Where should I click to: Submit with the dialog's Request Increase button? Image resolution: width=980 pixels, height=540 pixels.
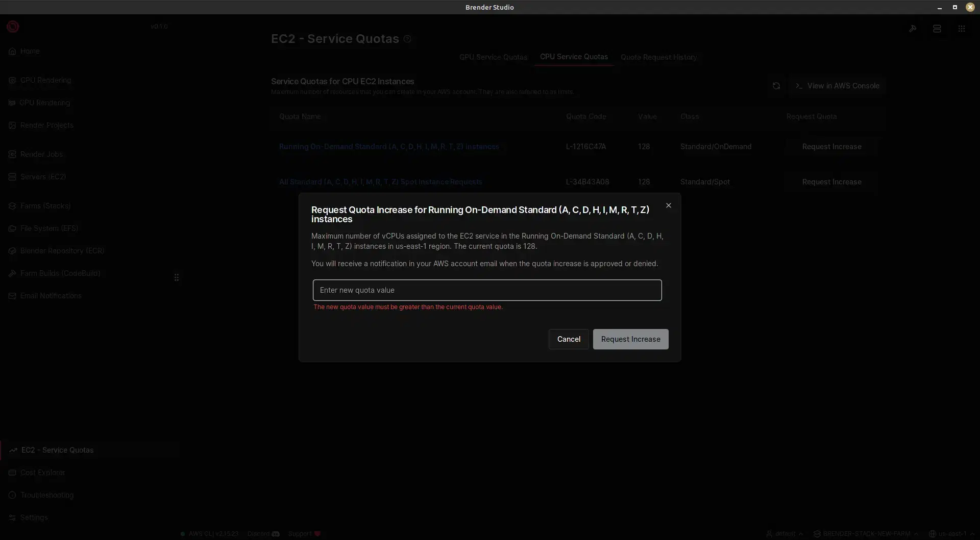pos(630,339)
